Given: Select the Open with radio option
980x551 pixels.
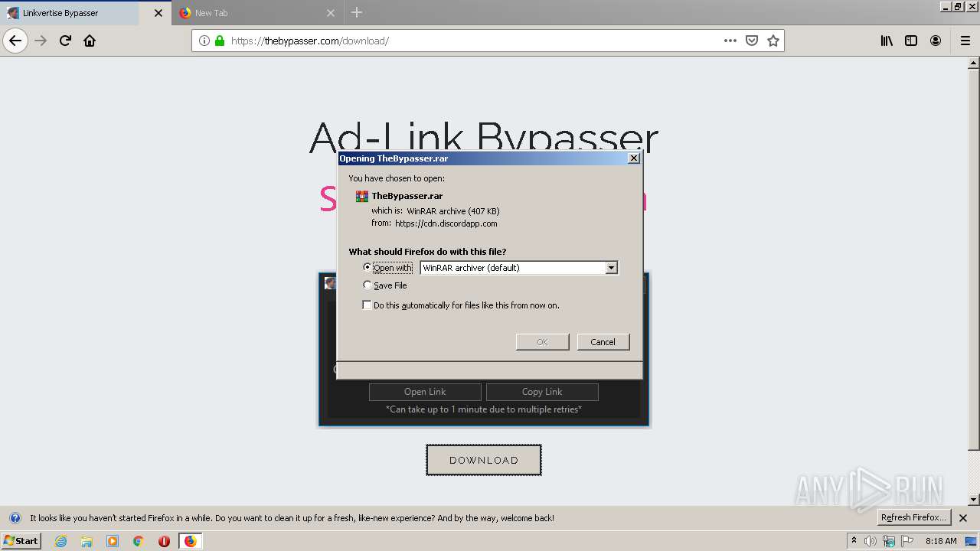Looking at the screenshot, I should pos(367,267).
